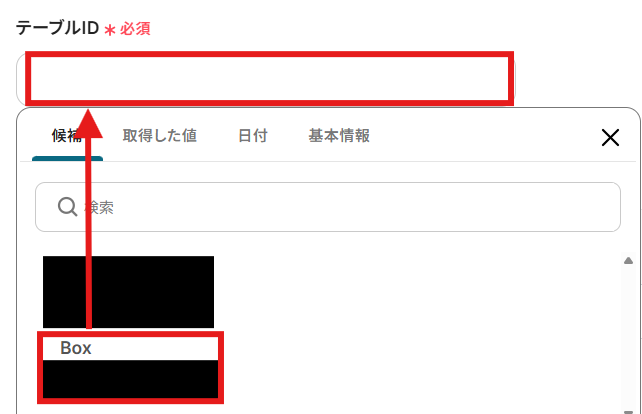Viewport: 642px width, 414px height.
Task: Click the scrollbar up arrow
Action: (628, 260)
